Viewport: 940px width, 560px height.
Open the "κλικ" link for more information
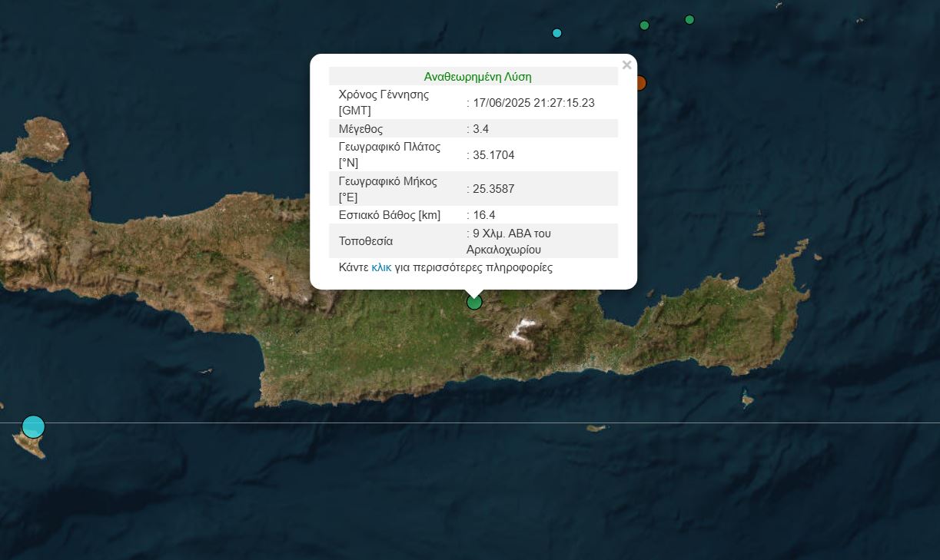[x=381, y=268]
